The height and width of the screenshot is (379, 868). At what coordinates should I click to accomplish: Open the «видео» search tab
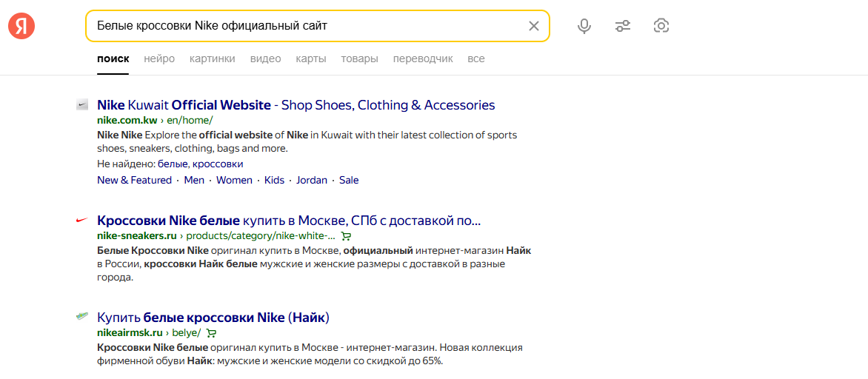click(x=265, y=58)
